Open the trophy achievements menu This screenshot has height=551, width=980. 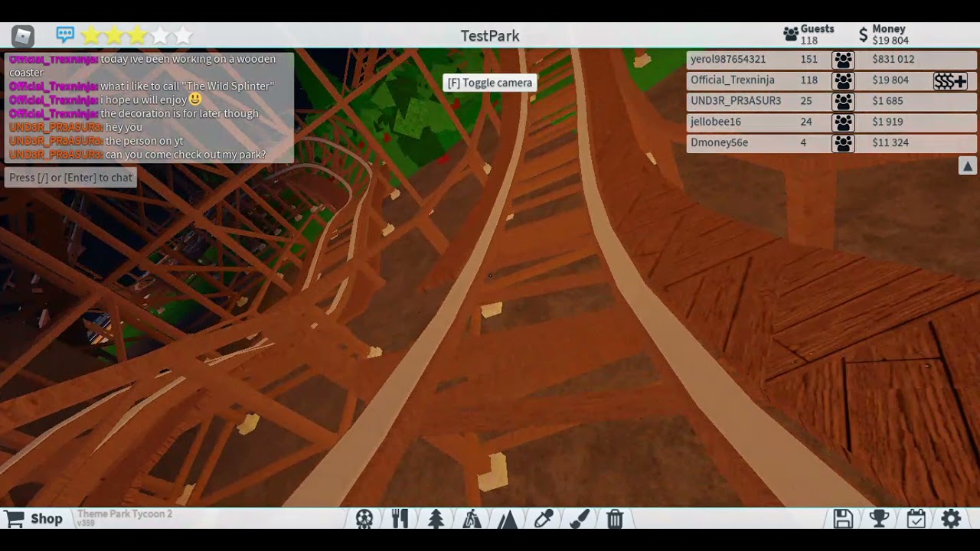click(x=879, y=519)
